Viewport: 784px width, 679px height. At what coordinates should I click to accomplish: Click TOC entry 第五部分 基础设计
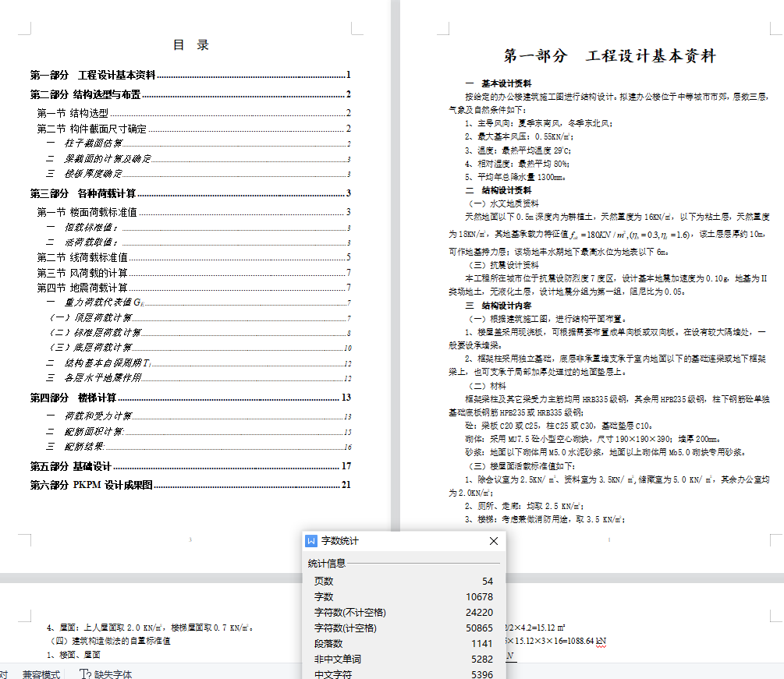click(70, 466)
